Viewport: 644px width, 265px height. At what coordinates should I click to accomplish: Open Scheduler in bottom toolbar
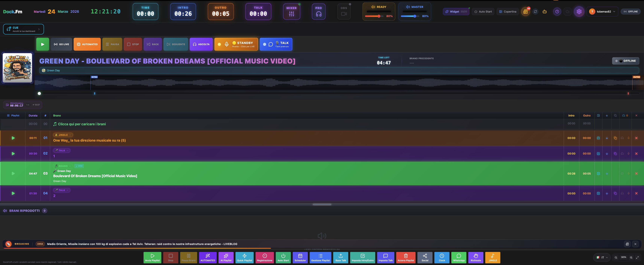300,258
